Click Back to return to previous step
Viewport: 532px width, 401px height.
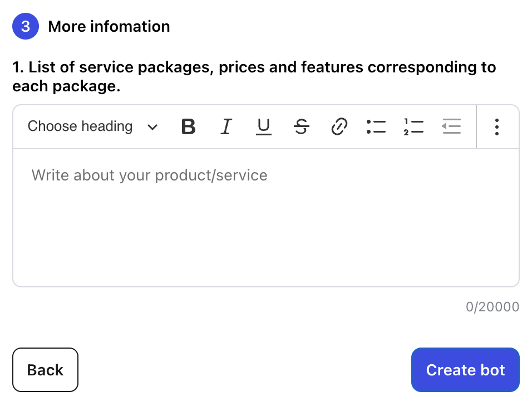point(45,370)
